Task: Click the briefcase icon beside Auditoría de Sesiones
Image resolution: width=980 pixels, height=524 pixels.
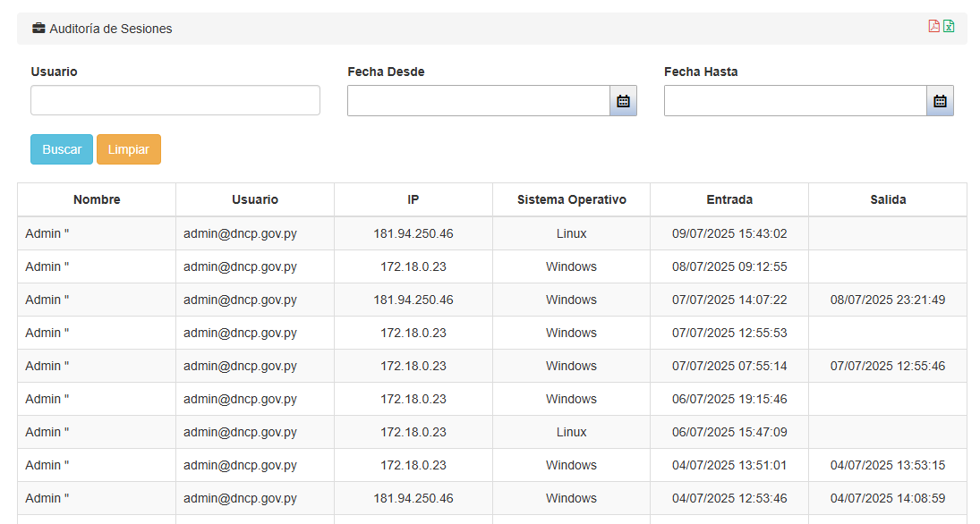Action: [x=38, y=29]
